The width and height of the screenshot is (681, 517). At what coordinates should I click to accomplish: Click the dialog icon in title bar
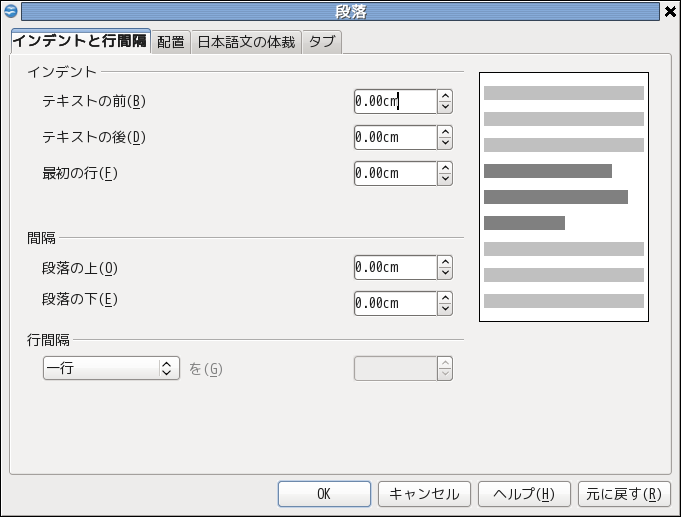tap(10, 11)
